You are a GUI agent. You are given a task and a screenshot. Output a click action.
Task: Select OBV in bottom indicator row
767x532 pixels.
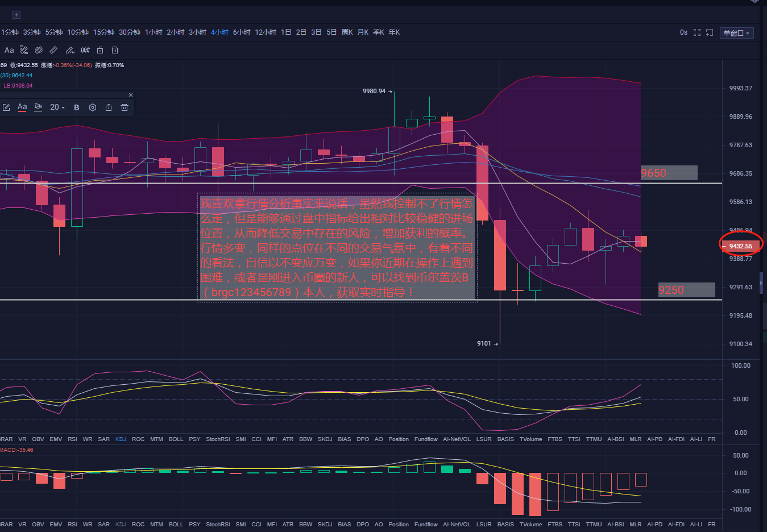(x=38, y=525)
